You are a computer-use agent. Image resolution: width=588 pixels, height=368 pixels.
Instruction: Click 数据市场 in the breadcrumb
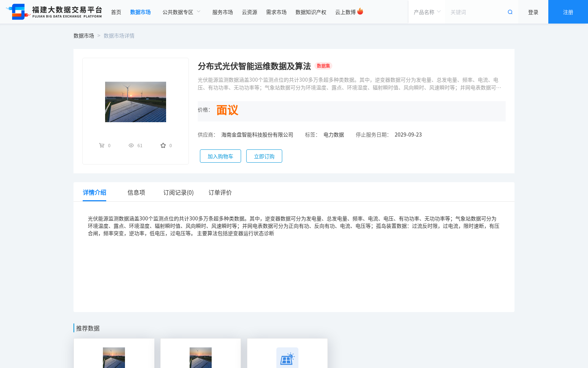click(84, 36)
